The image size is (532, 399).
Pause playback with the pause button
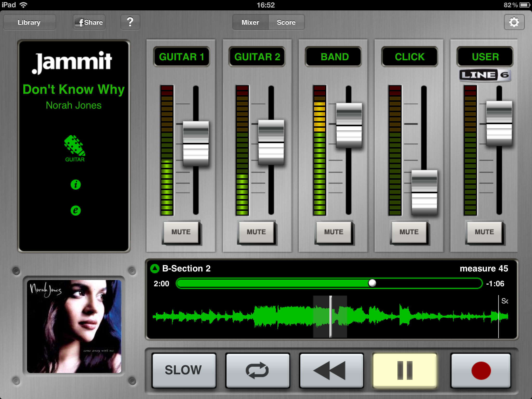[405, 370]
